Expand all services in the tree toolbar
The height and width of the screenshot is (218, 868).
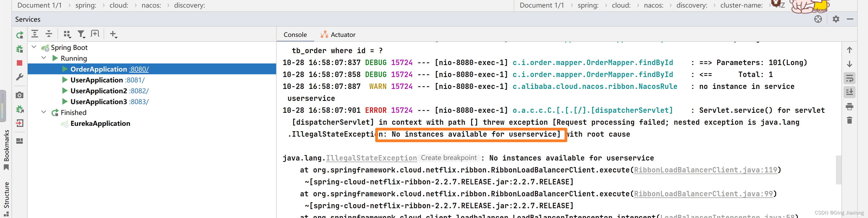[35, 34]
